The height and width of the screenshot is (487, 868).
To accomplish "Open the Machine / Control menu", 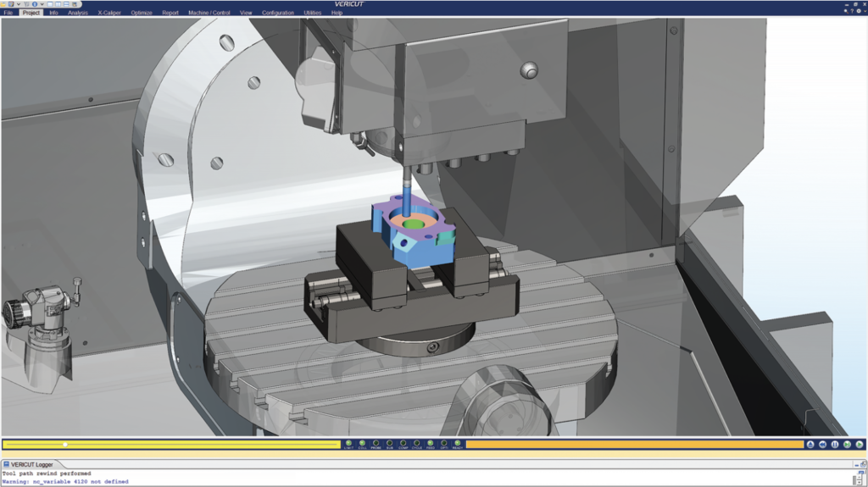I will coord(209,12).
